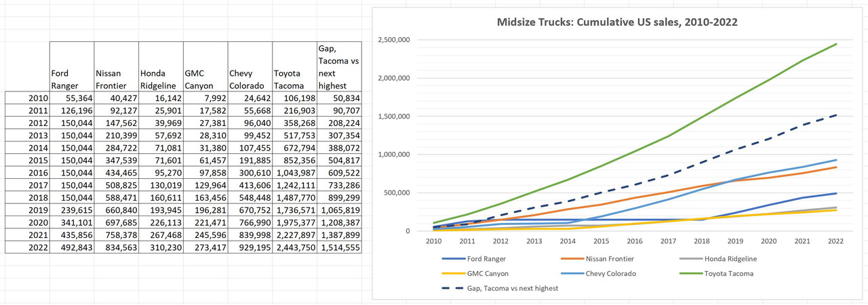
Task: Select the 2013 year row label
Action: 26,135
